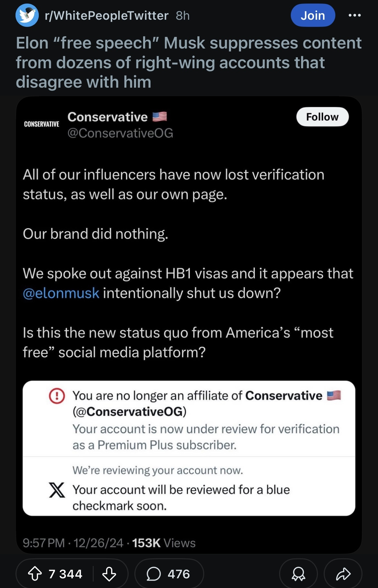Open the r/WhitePeopleTwitter subreddit name
Viewport: 378px width, 588px height.
[x=107, y=16]
